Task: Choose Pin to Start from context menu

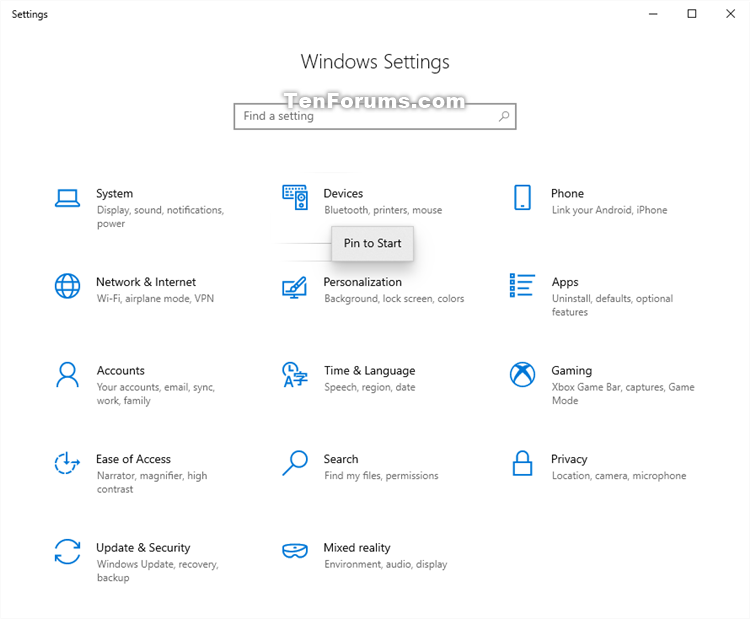Action: click(372, 243)
